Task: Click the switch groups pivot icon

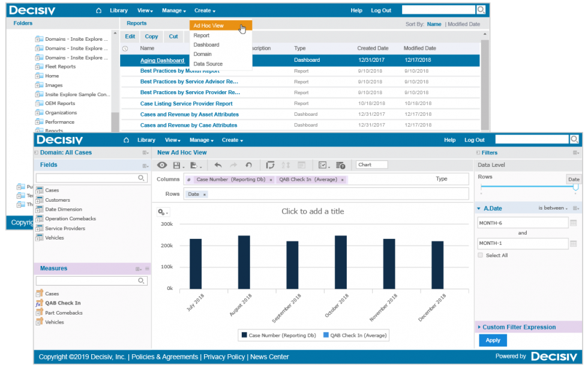Action: 272,164
